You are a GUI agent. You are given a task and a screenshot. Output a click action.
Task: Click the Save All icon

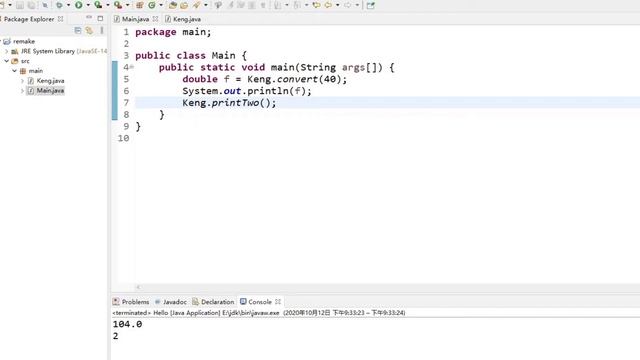tap(31, 5)
